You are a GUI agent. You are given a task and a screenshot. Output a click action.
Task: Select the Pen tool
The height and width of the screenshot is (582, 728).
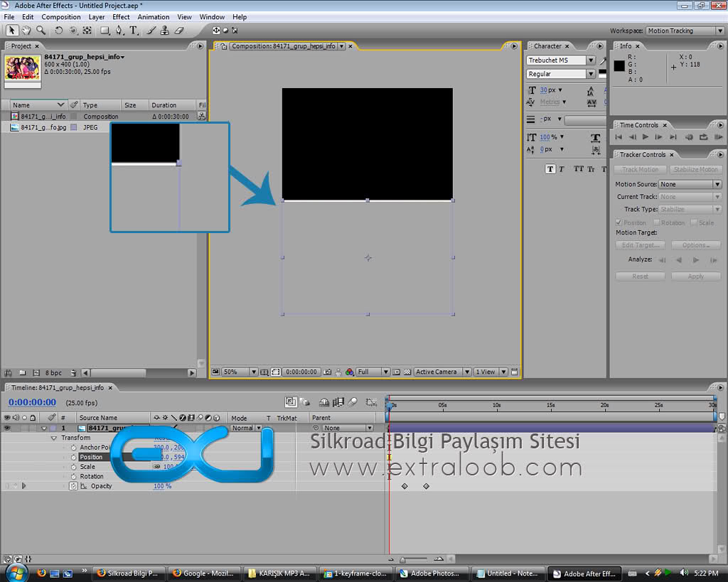pyautogui.click(x=119, y=31)
